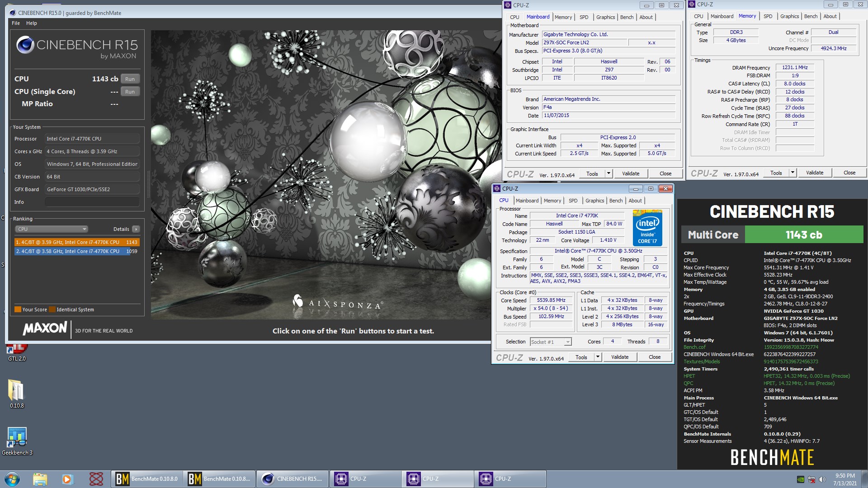Click the NVIDIA tray icon

point(800,479)
